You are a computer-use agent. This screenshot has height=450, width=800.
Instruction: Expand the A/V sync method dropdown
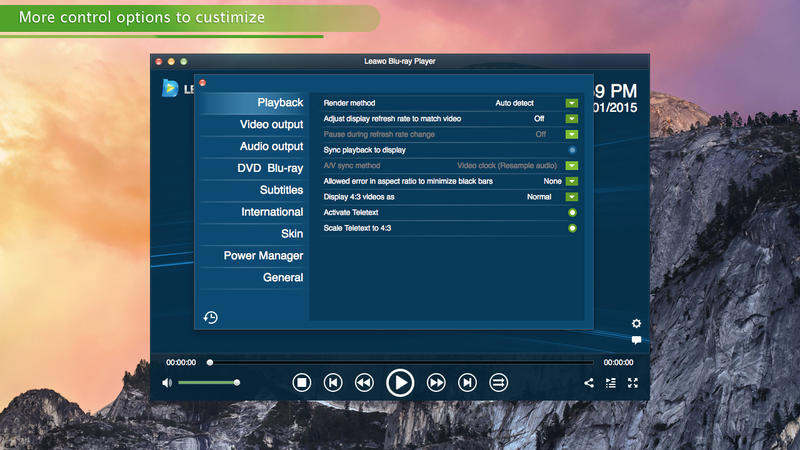pos(571,165)
